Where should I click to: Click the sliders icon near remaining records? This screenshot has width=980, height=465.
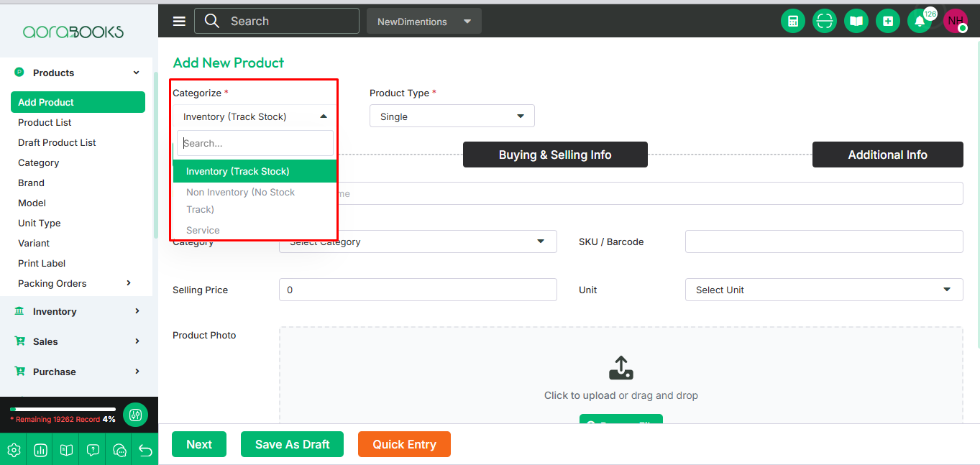pos(135,415)
